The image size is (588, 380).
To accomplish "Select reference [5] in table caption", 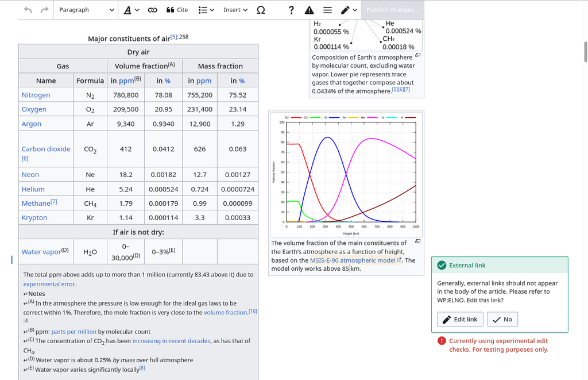I will (173, 37).
